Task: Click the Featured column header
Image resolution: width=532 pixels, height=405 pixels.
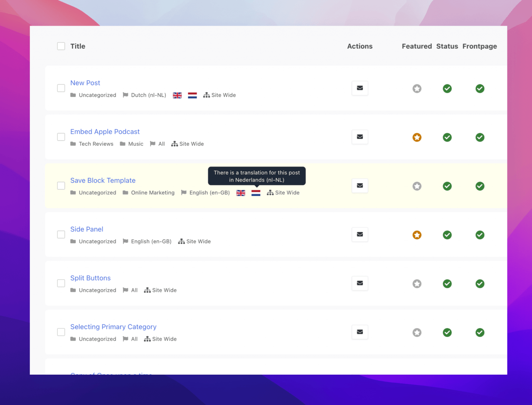Action: [416, 46]
